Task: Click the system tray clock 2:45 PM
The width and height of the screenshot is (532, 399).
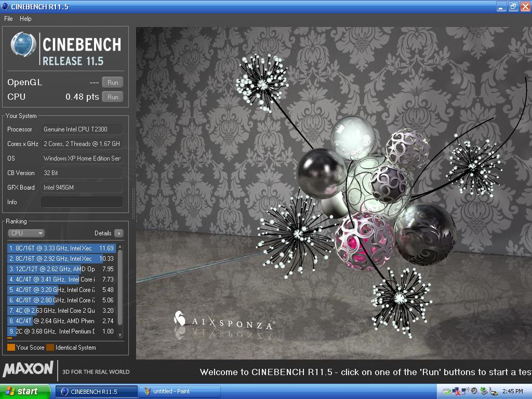Action: point(512,392)
